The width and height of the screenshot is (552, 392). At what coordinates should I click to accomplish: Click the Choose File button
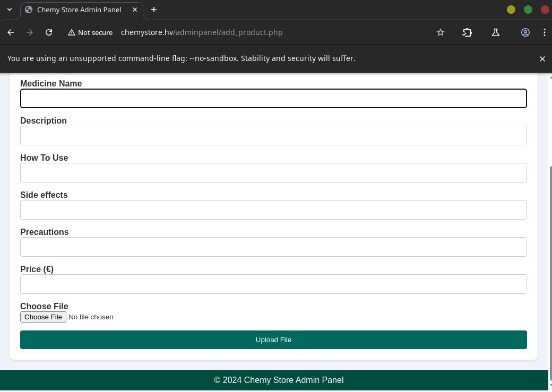pyautogui.click(x=44, y=317)
